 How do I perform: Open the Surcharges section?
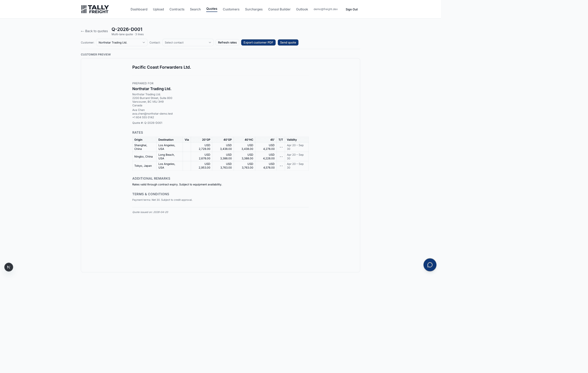point(254,10)
